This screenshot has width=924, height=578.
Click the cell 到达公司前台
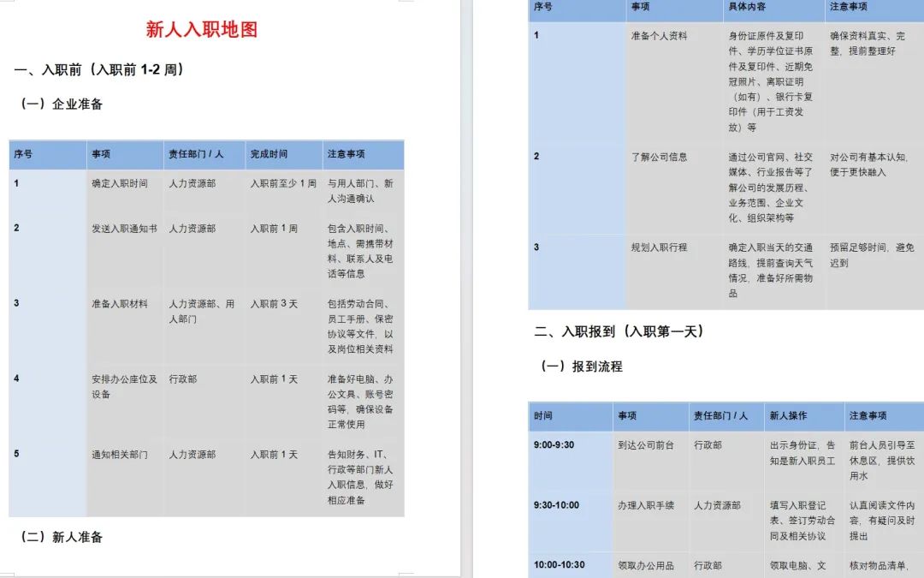click(646, 445)
